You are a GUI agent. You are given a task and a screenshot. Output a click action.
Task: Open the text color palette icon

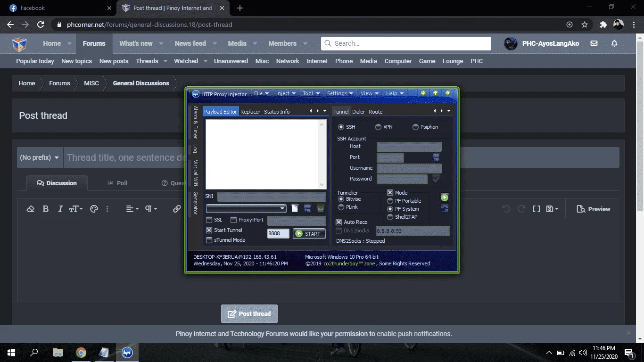[x=94, y=209]
